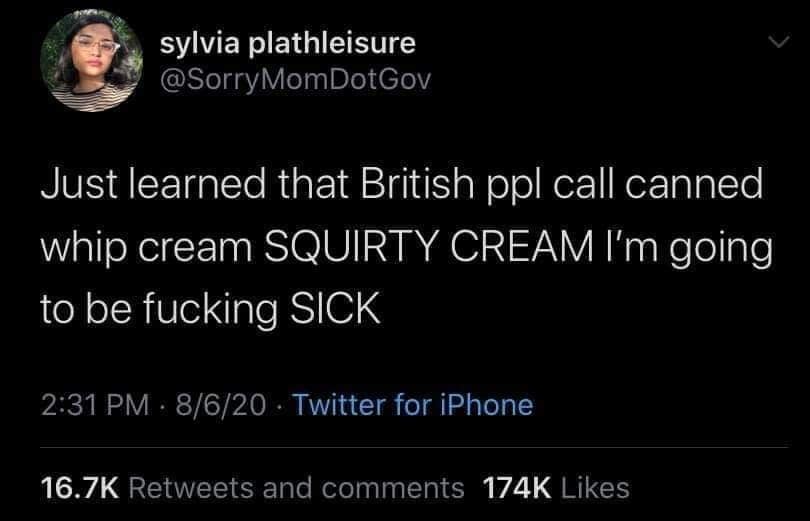
Task: Show the Likes list label
Action: tap(595, 488)
